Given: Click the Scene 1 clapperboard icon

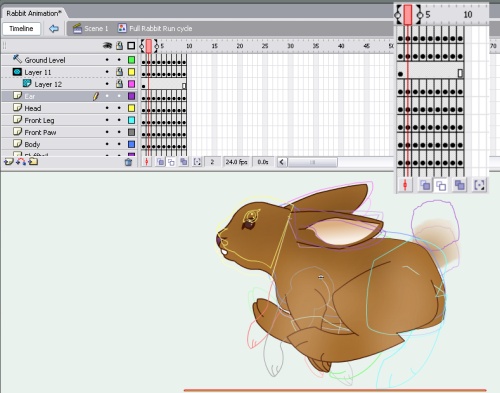Looking at the screenshot, I should (x=77, y=28).
